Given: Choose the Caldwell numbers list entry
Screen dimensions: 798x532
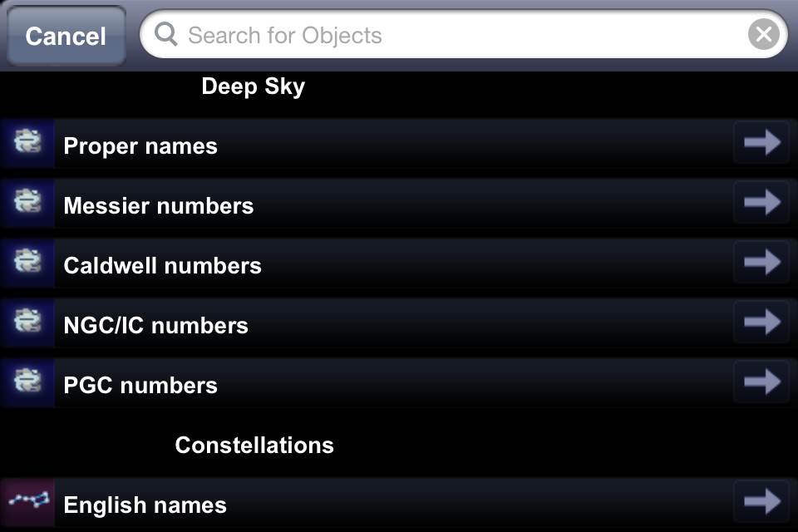Looking at the screenshot, I should pyautogui.click(x=163, y=265).
